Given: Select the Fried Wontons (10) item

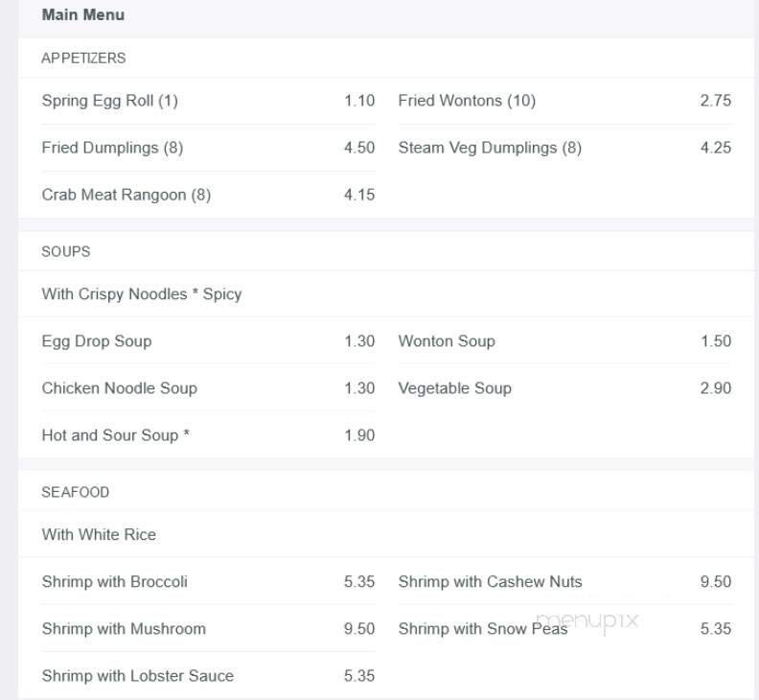Looking at the screenshot, I should [467, 101].
